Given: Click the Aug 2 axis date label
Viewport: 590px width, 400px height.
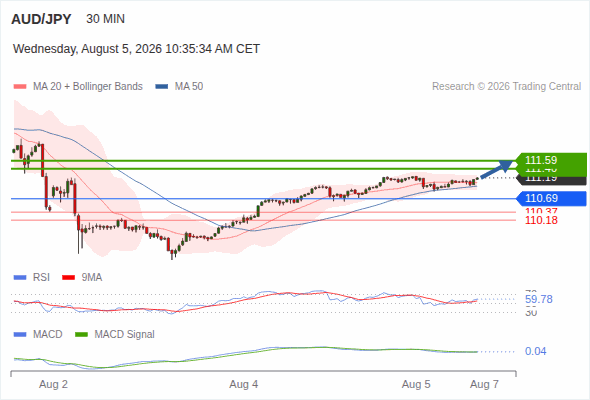Looking at the screenshot, I should pyautogui.click(x=53, y=384).
